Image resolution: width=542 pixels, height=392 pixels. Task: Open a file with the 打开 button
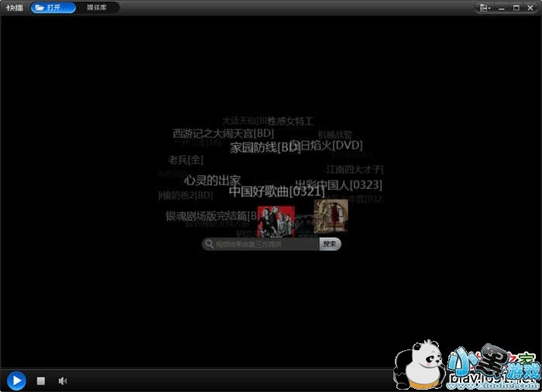click(53, 8)
